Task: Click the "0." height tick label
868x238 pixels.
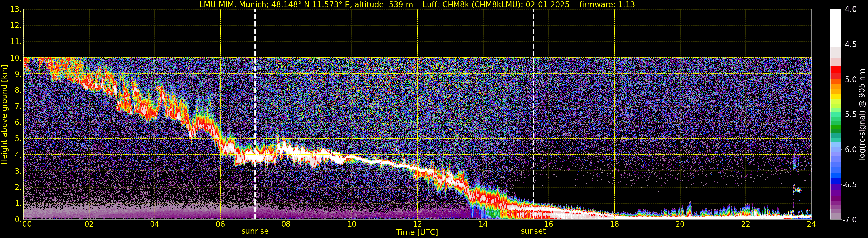Action: [x=18, y=220]
